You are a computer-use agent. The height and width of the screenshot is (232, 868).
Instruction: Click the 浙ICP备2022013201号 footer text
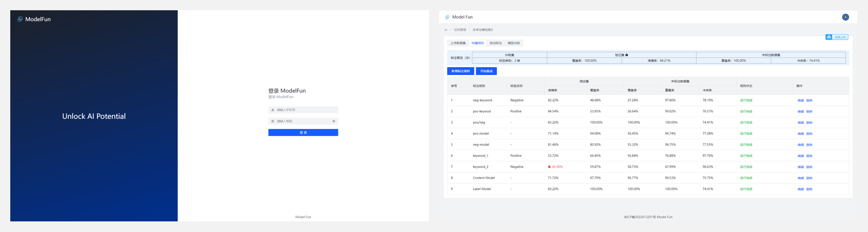tap(640, 217)
